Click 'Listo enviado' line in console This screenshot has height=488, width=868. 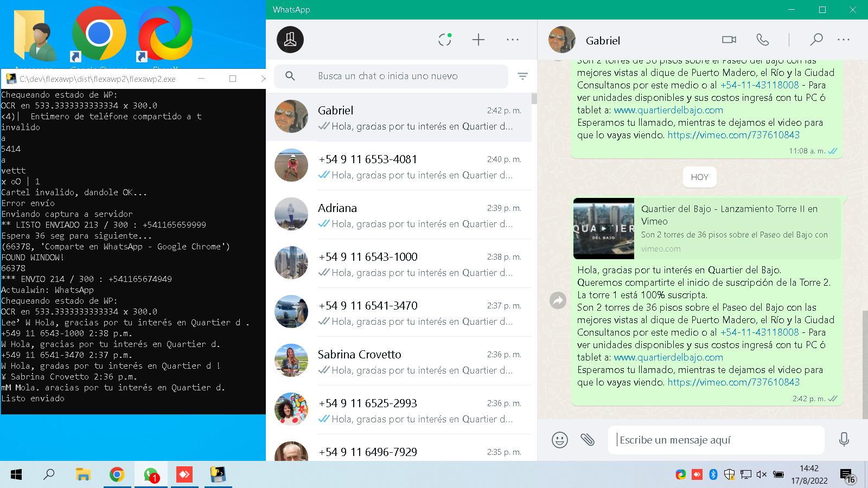coord(33,398)
